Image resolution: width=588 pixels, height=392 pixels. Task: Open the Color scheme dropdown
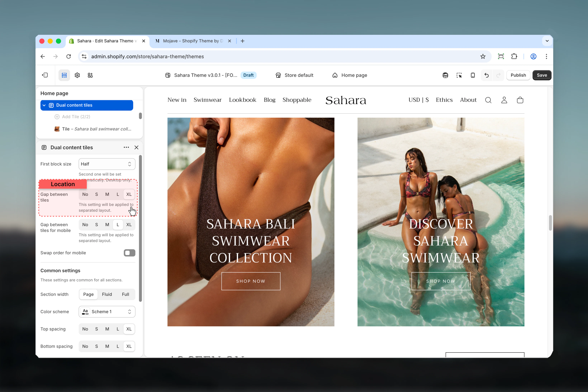coord(107,312)
